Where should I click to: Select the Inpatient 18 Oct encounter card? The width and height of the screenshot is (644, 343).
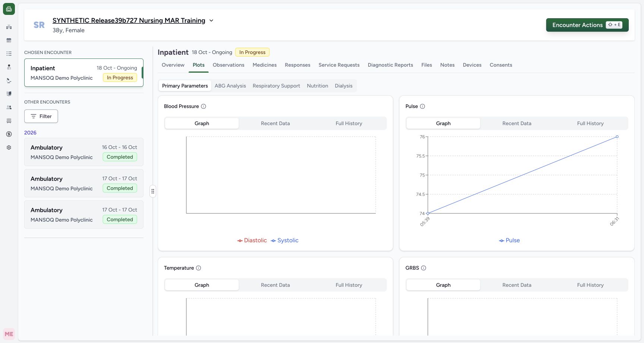(x=84, y=73)
